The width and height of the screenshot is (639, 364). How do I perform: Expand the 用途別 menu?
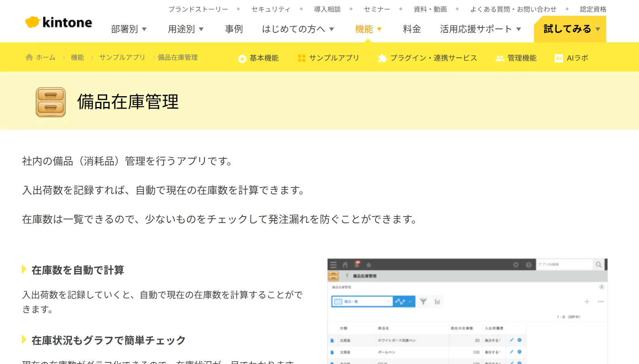point(186,29)
